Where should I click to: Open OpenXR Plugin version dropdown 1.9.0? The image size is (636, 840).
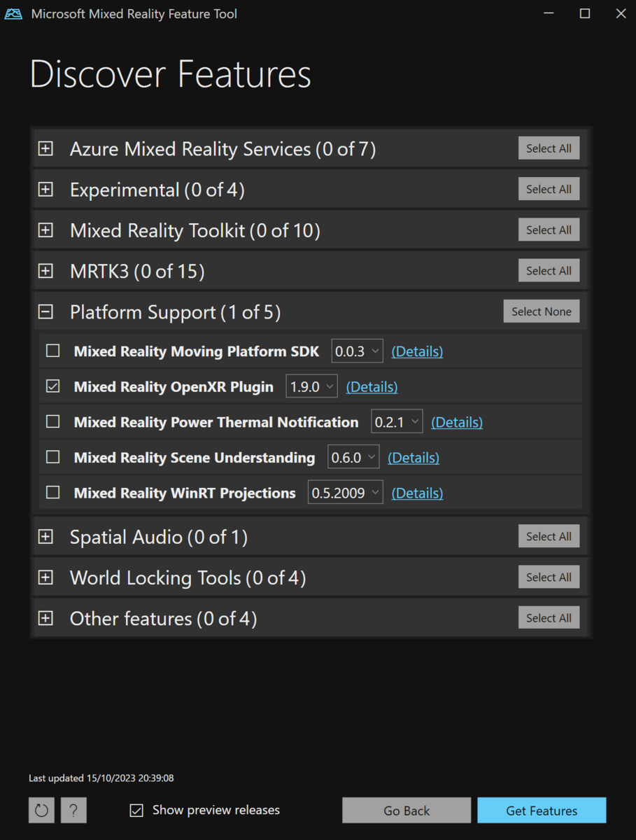[311, 386]
